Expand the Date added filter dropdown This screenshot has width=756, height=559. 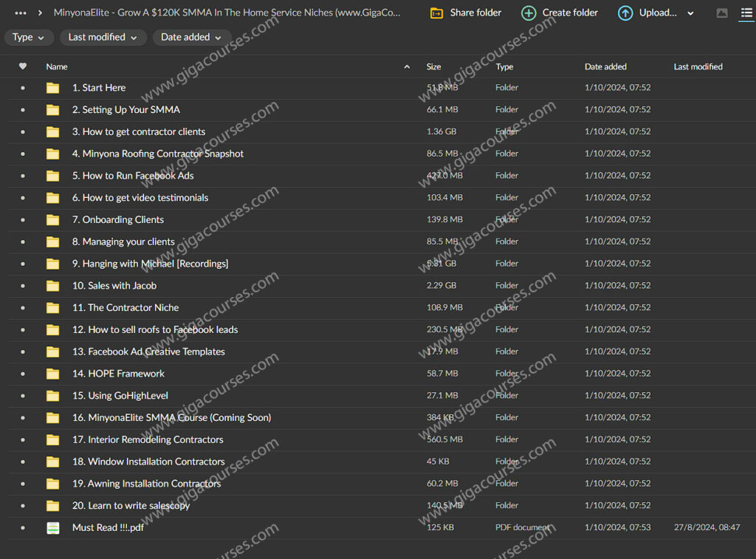click(192, 38)
